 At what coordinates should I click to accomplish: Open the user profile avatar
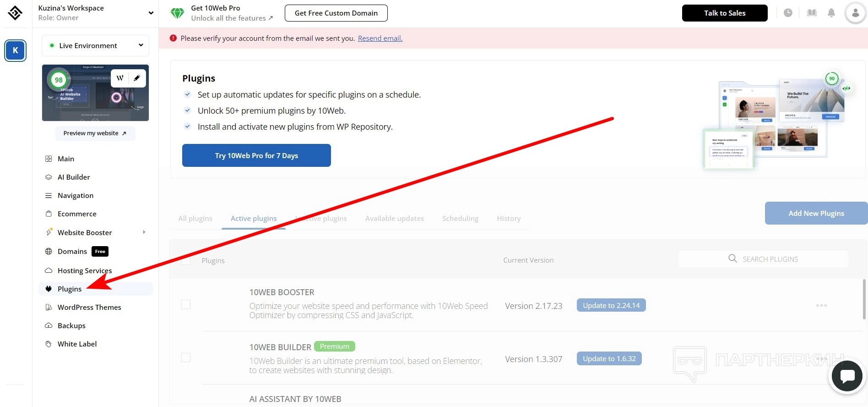[855, 13]
